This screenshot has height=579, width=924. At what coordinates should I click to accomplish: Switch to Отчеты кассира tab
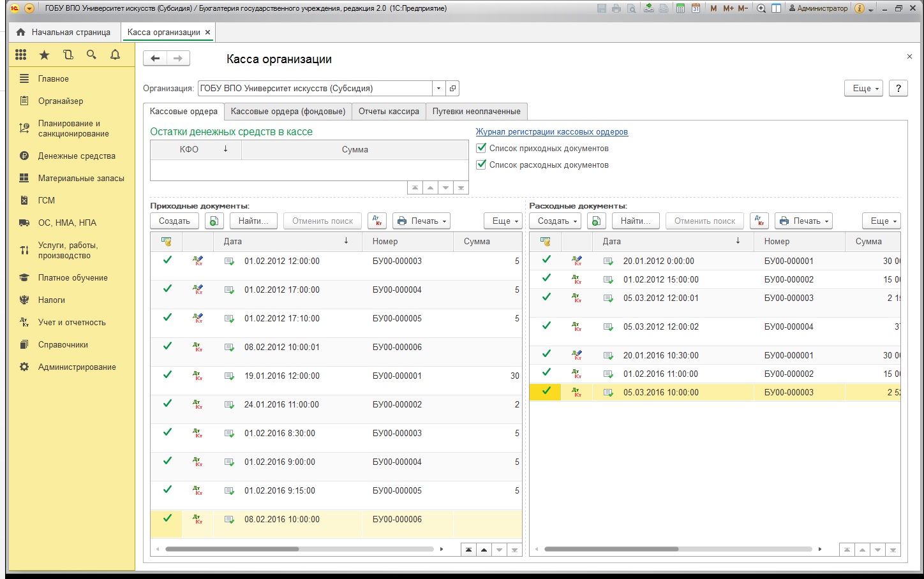(389, 111)
